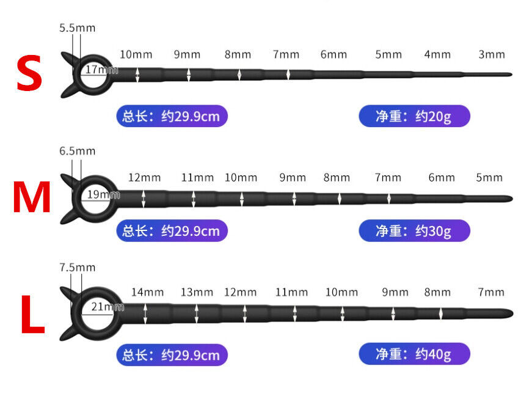Click the 14mm label in the L row
Viewport: 532px width, 410px height.
pyautogui.click(x=147, y=292)
